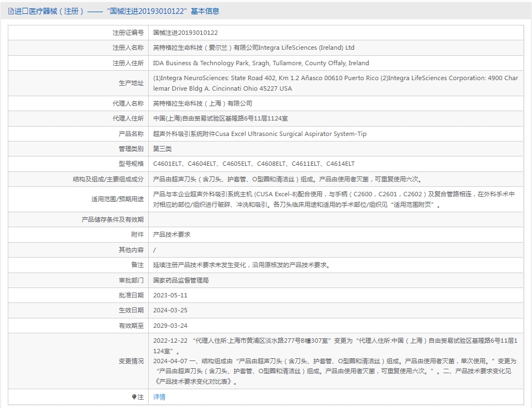Click the 产品储存条件及有效期 label
Image resolution: width=532 pixels, height=408 pixels.
(x=113, y=219)
